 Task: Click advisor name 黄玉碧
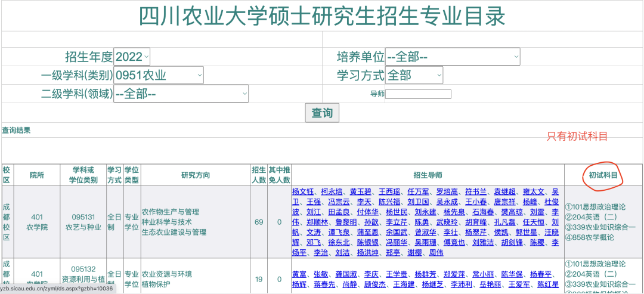tap(360, 192)
